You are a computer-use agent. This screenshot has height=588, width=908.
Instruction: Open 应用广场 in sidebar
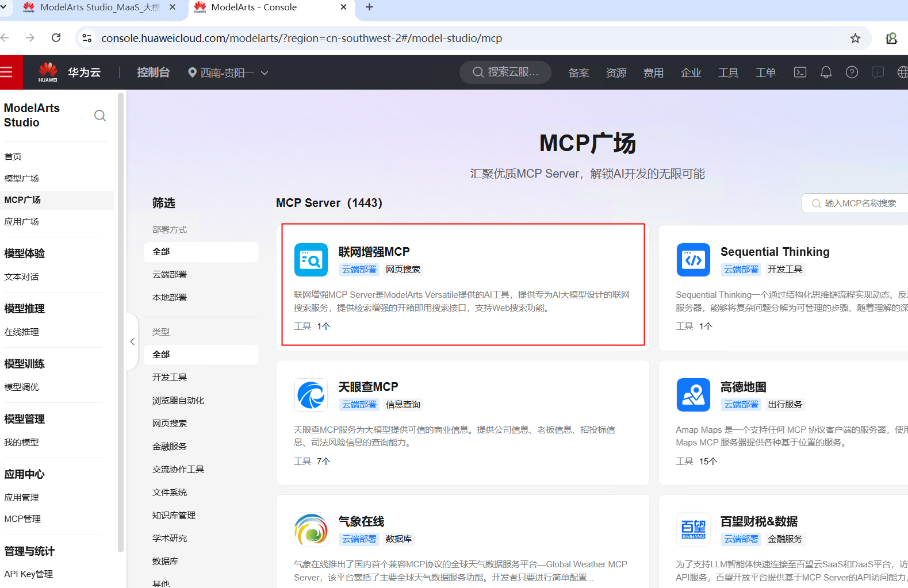22,221
